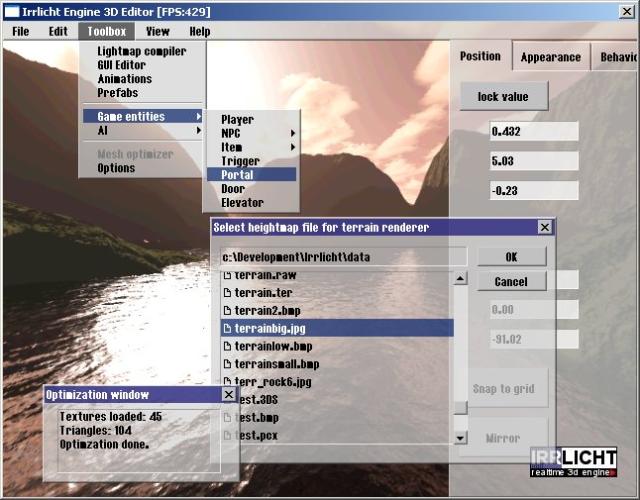Select terrain.ter file
The width and height of the screenshot is (640, 500).
pyautogui.click(x=337, y=293)
